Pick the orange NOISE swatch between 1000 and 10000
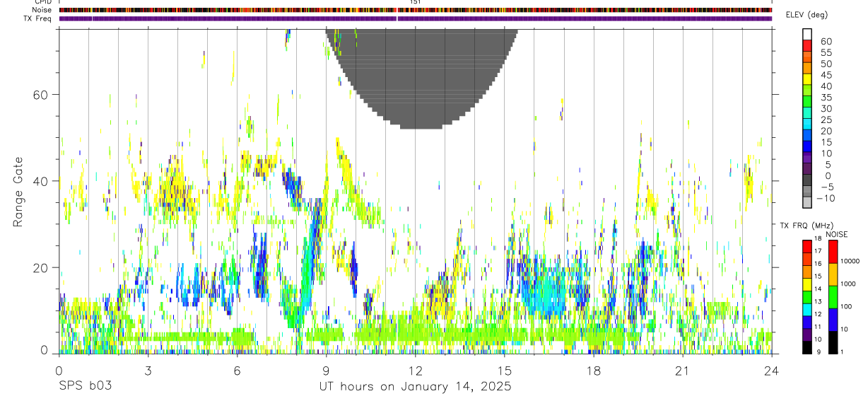Image resolution: width=868 pixels, height=401 pixels. 833,274
